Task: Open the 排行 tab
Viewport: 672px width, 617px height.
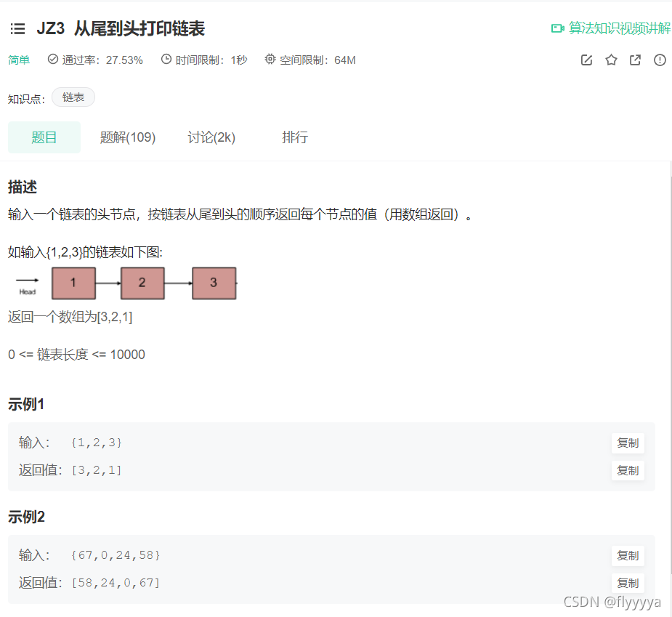Action: [x=295, y=137]
